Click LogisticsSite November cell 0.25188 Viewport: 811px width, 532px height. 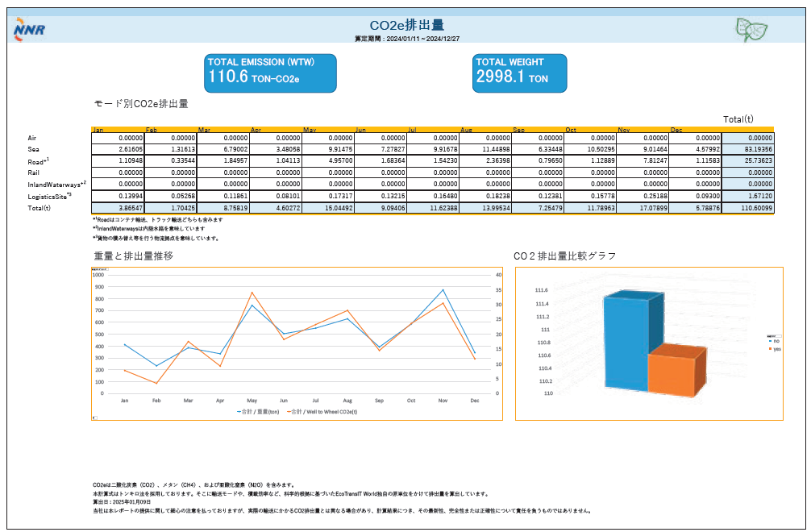[643, 197]
